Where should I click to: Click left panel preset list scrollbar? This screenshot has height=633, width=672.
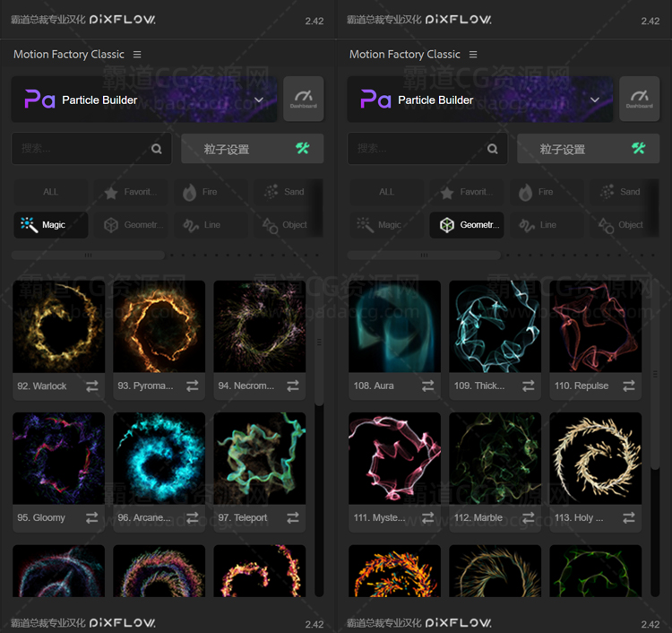[319, 343]
